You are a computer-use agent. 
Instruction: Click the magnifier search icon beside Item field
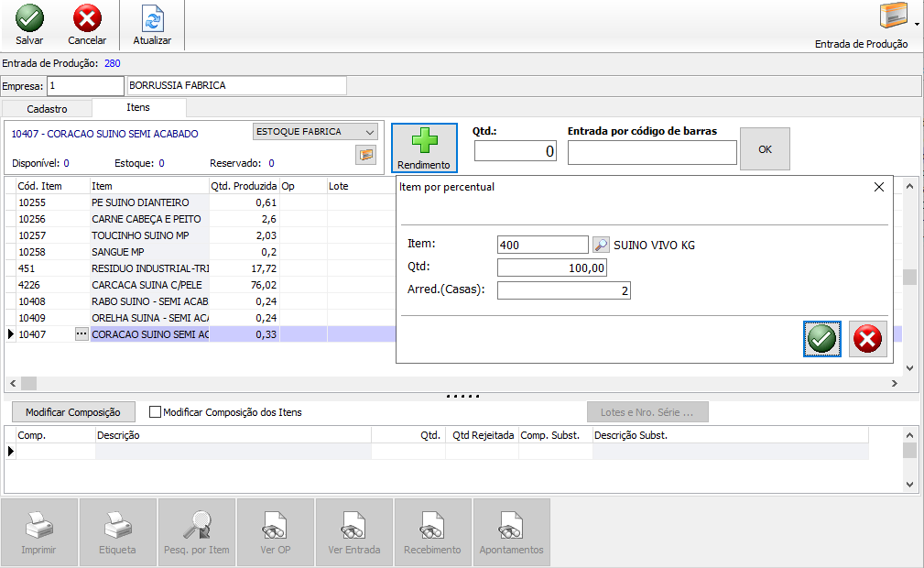[601, 245]
